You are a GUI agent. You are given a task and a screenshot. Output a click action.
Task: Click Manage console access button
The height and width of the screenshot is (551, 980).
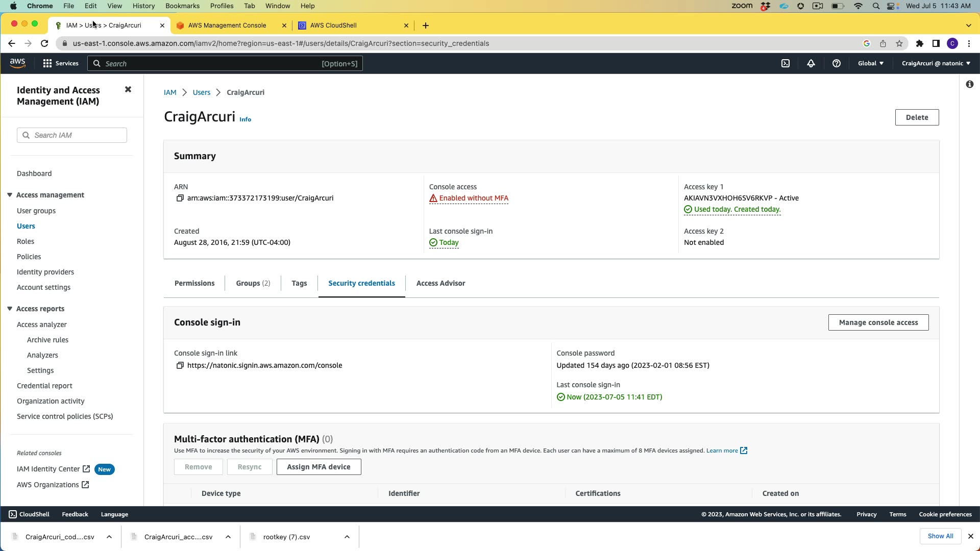tap(878, 322)
